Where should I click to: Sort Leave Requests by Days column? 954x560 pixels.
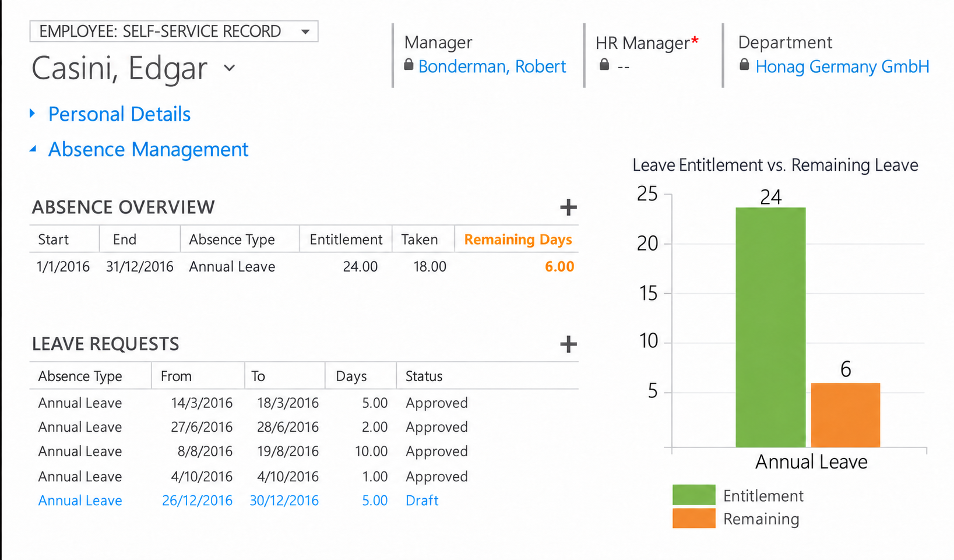(351, 376)
